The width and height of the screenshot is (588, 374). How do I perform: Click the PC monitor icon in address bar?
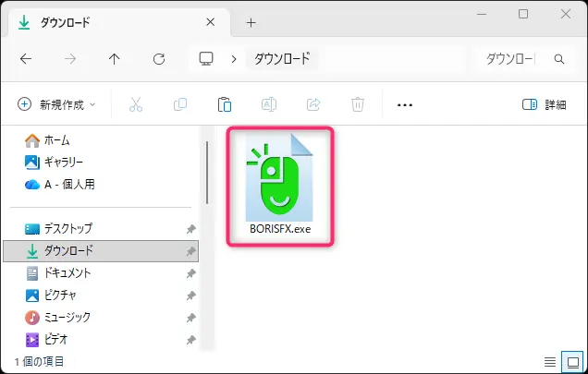pyautogui.click(x=206, y=59)
